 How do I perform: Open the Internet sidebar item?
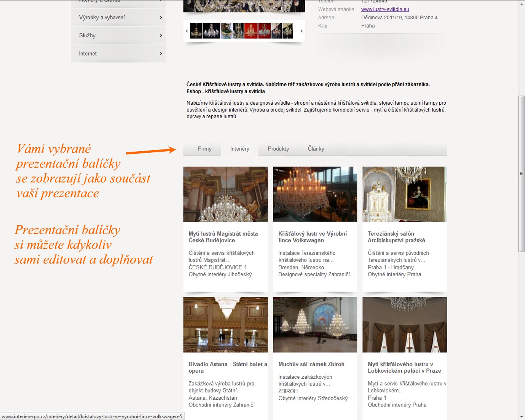tap(118, 54)
